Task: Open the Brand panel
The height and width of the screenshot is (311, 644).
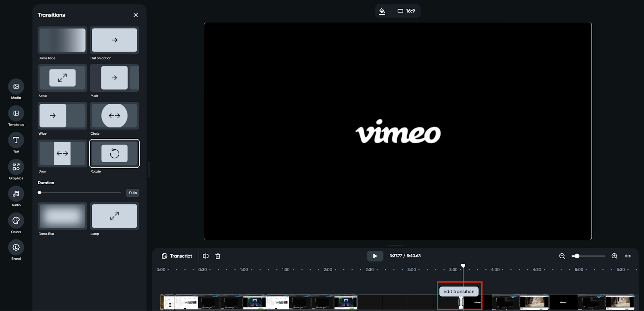Action: point(16,247)
